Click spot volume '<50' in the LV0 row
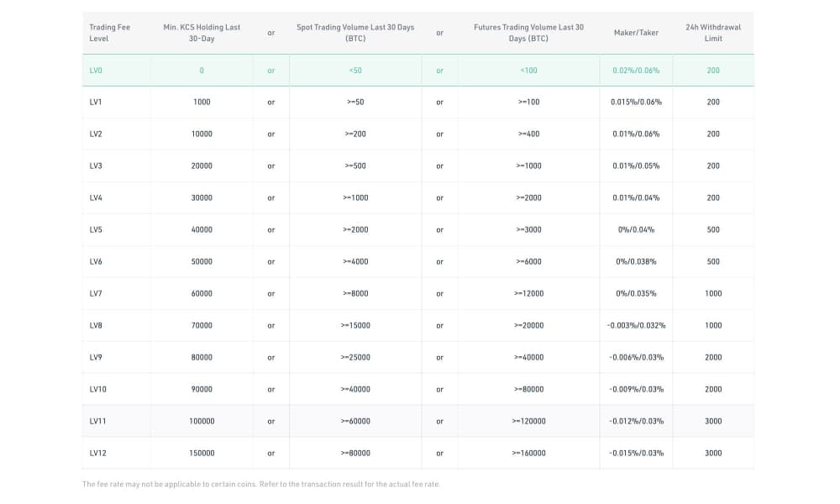The width and height of the screenshot is (840, 504). (x=355, y=71)
